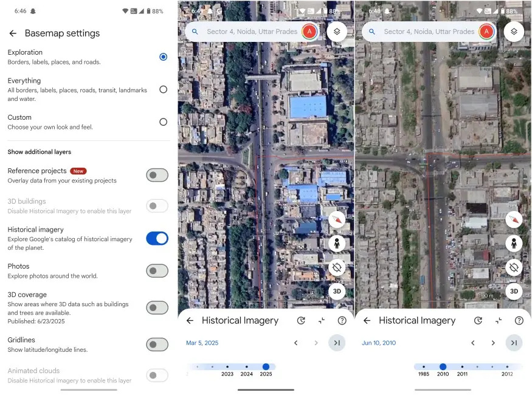
Task: Click compass icon on the Jun 10, 2010 map
Action: tap(514, 219)
